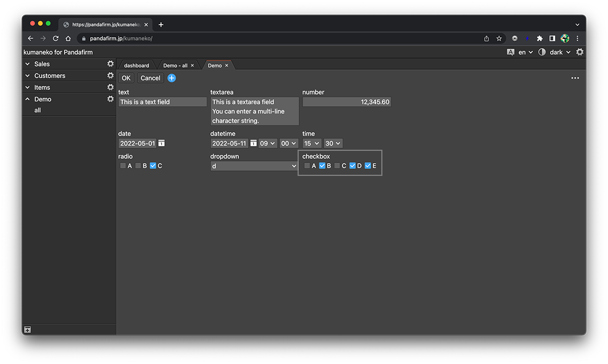
Task: Open the three-dots more options menu
Action: click(x=575, y=78)
